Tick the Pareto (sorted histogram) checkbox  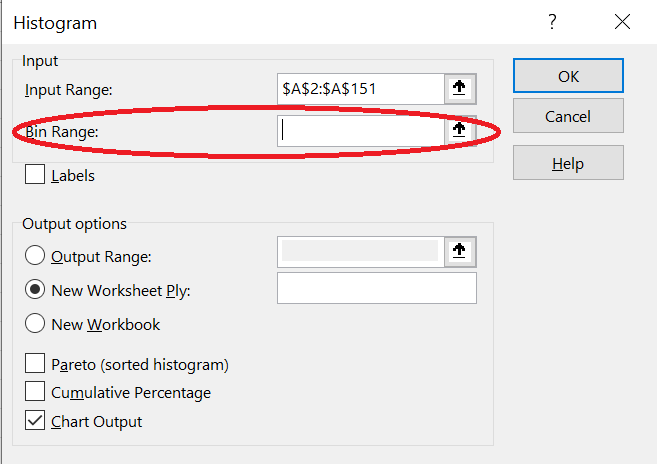click(35, 364)
